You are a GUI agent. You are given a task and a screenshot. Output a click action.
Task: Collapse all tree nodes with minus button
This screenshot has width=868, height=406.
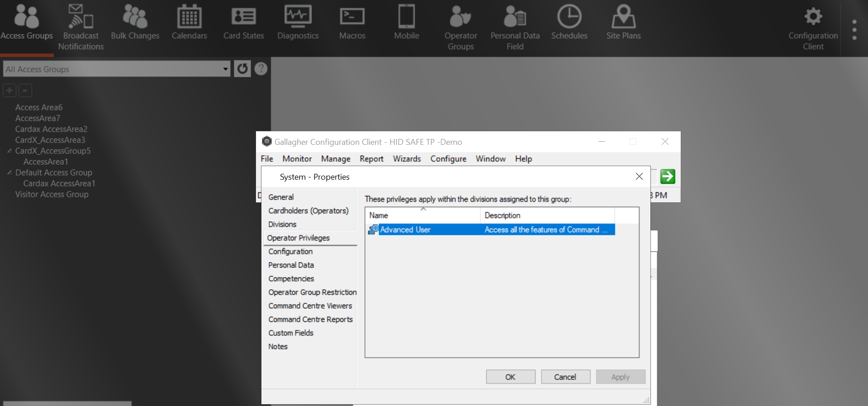click(25, 91)
